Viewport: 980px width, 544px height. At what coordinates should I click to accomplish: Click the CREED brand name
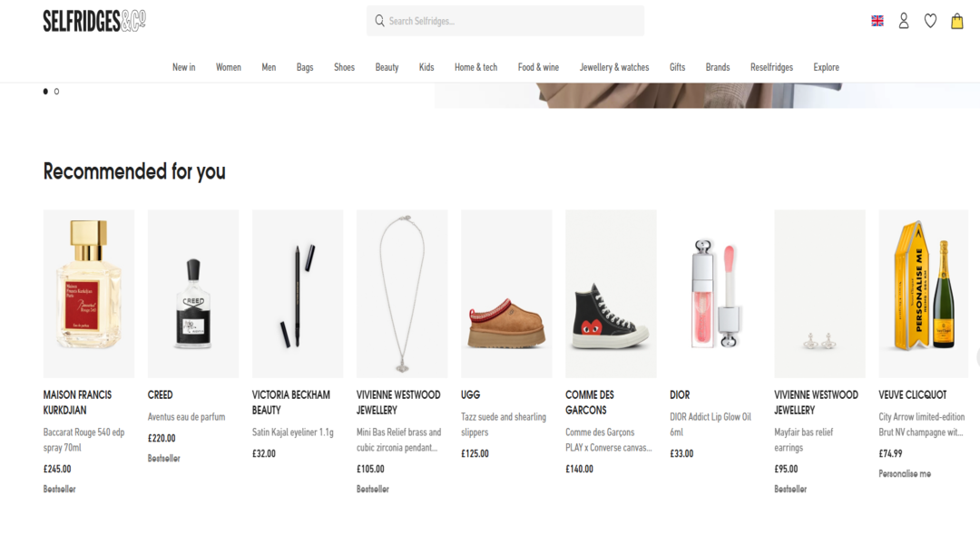(160, 394)
